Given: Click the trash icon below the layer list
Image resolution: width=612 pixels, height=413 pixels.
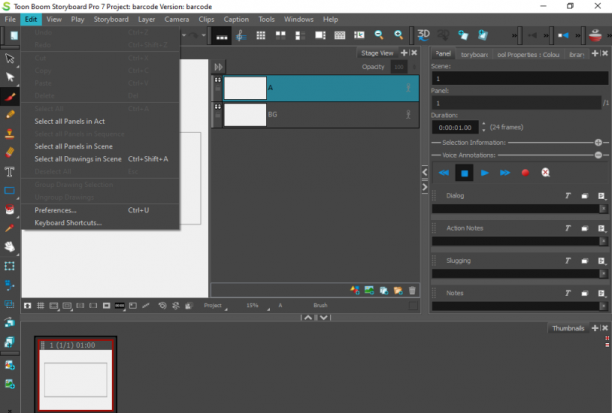Looking at the screenshot, I should click(412, 290).
